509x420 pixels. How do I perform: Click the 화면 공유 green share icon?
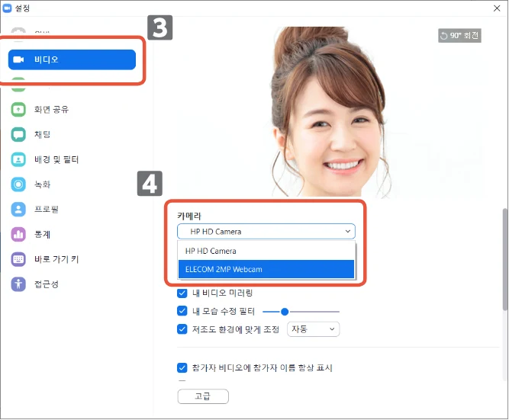18,110
